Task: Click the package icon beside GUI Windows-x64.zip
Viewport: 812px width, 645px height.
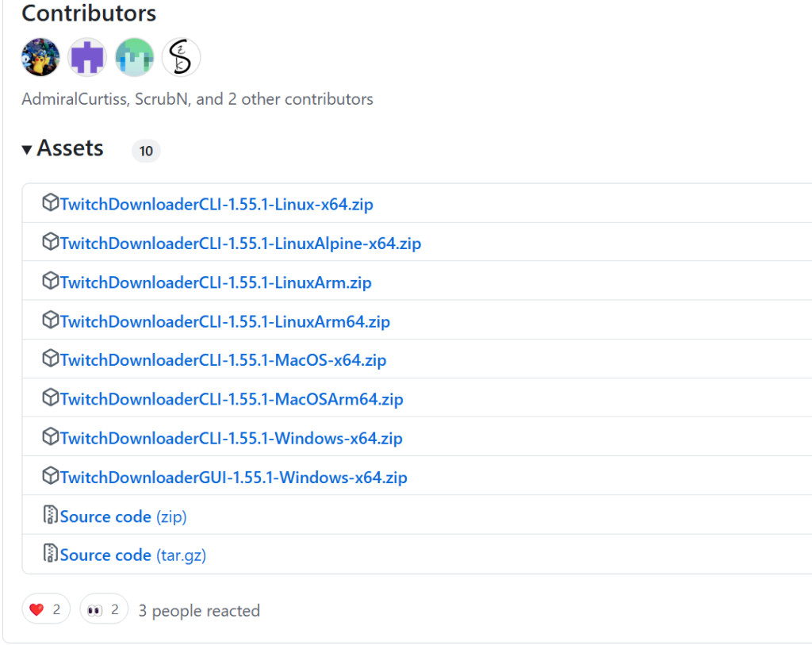Action: (x=50, y=476)
